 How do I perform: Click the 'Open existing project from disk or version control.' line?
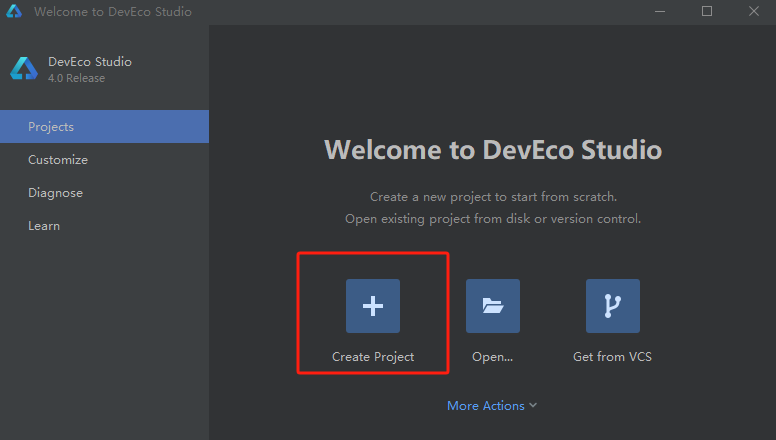point(493,219)
